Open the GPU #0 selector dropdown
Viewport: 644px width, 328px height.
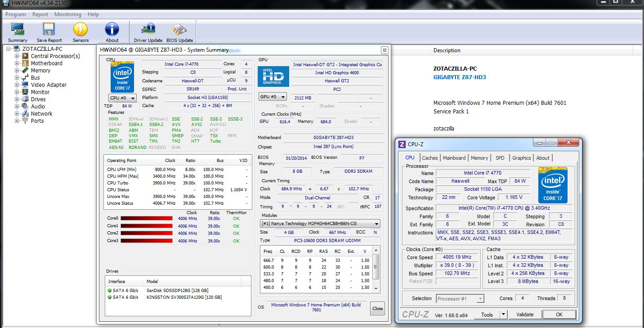pyautogui.click(x=273, y=97)
